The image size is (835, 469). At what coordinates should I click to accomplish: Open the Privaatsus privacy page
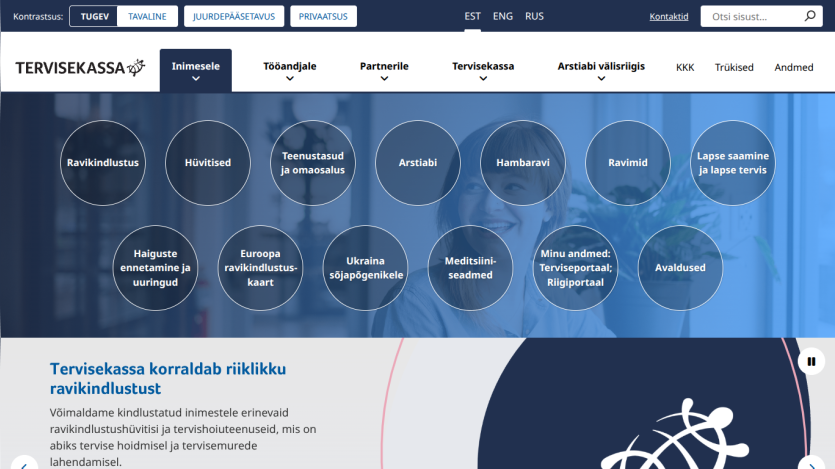point(323,17)
